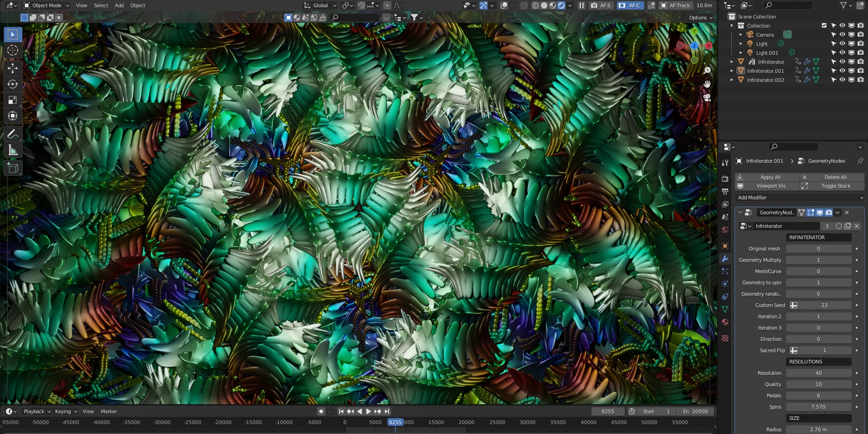Add a new collection in the outliner
Viewport: 868px width, 434px height.
click(860, 5)
